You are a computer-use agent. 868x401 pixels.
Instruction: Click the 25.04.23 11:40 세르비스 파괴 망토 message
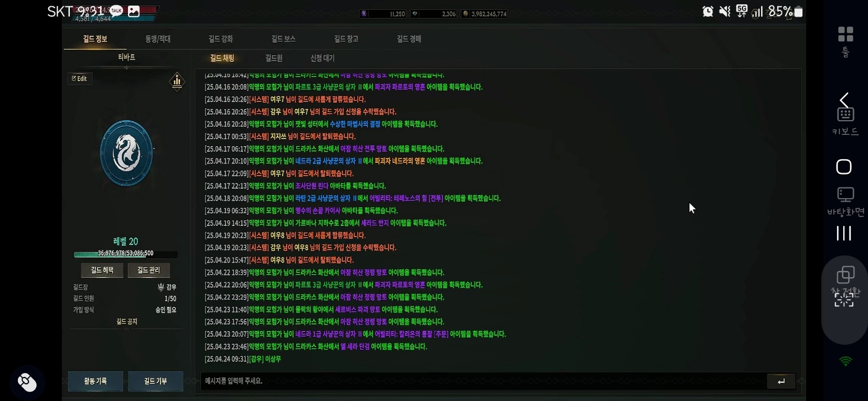point(321,309)
